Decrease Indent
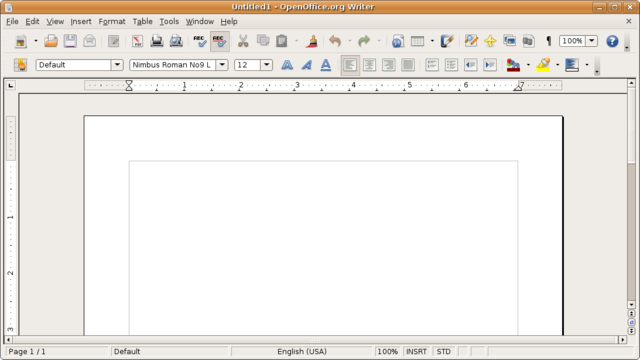Screen dimensions: 640x360 tap(471, 65)
